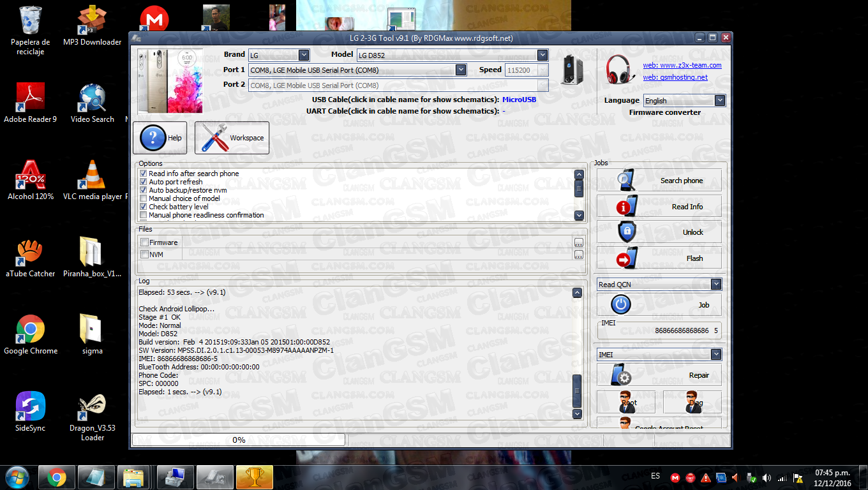Open VLC media player desktop shortcut
Image resolution: width=868 pixels, height=490 pixels.
pos(92,180)
